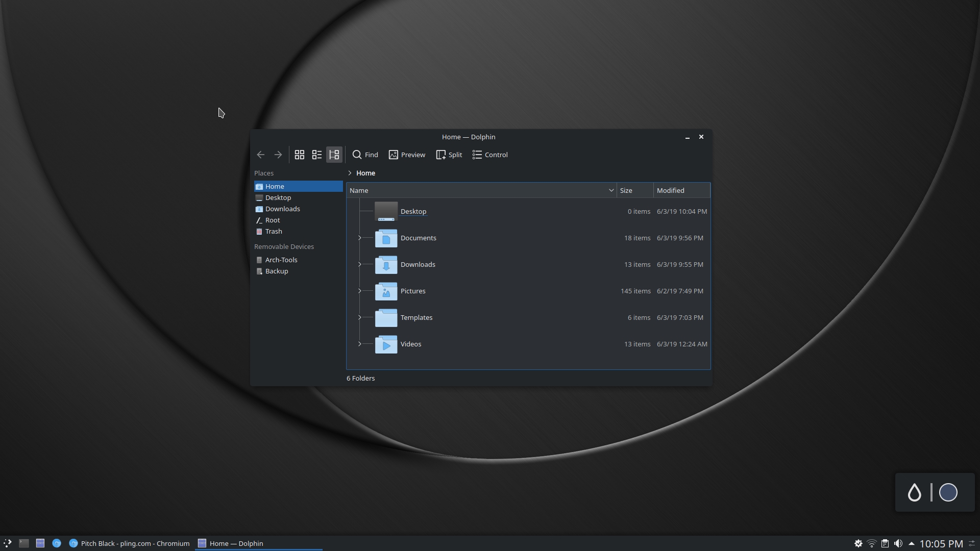Screen dimensions: 980x551
Task: Open Desktop in Places panel
Action: (x=299, y=197)
